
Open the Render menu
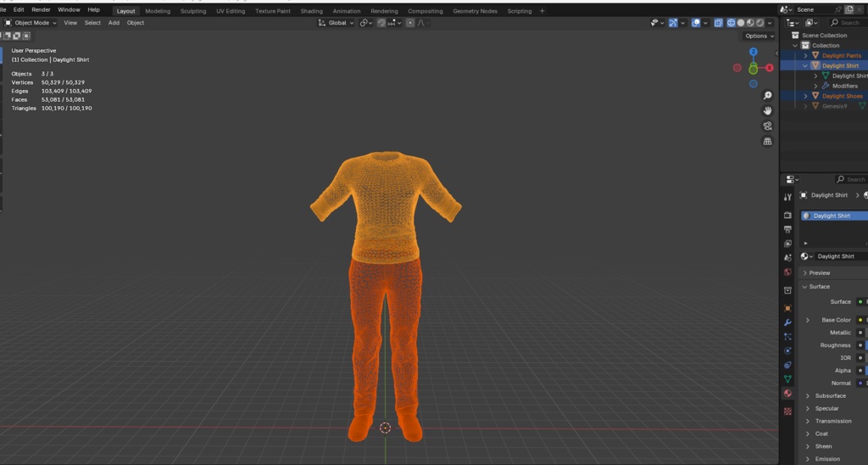pyautogui.click(x=41, y=9)
